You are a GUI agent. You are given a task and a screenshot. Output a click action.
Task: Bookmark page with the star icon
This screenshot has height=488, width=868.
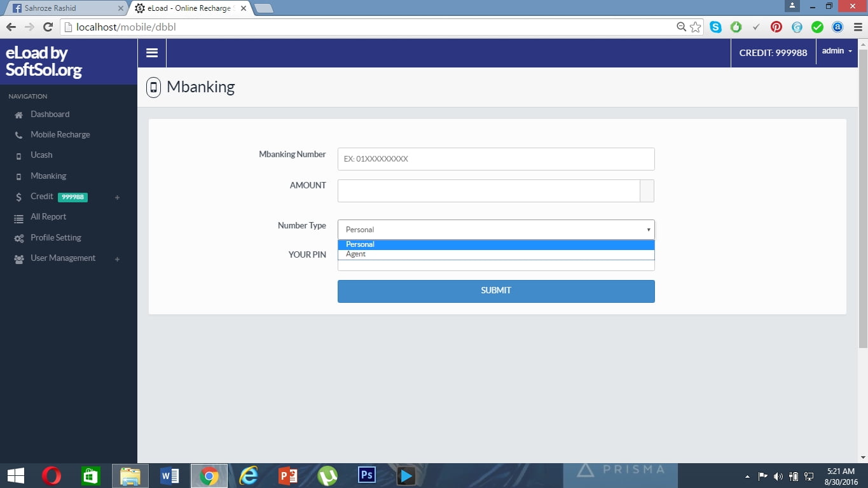coord(695,27)
